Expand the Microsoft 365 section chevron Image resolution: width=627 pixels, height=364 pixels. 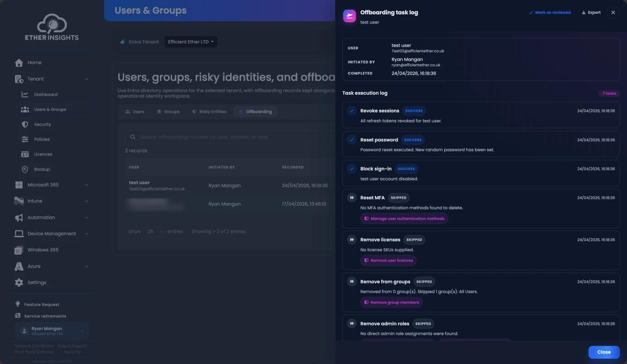87,185
